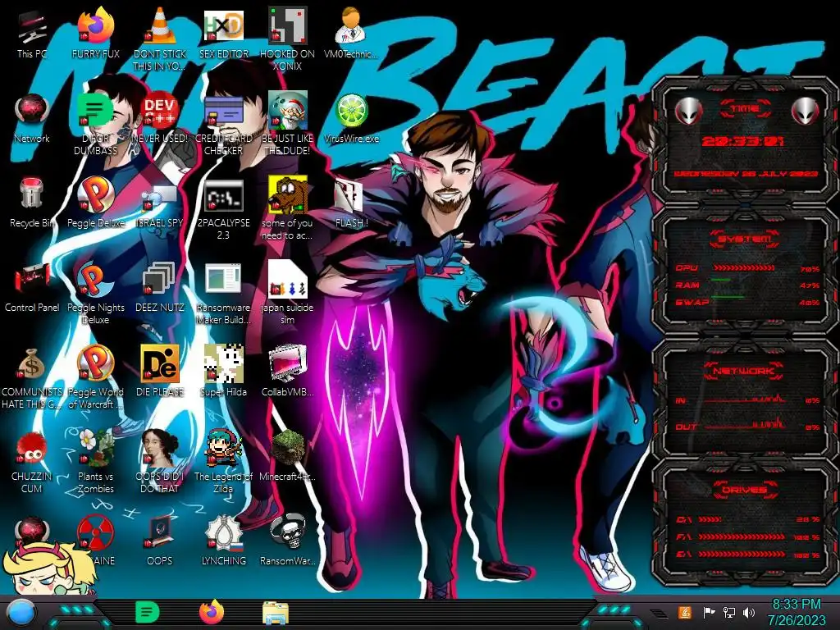Click the volume speaker tray icon
Viewport: 840px width, 630px height.
click(748, 613)
